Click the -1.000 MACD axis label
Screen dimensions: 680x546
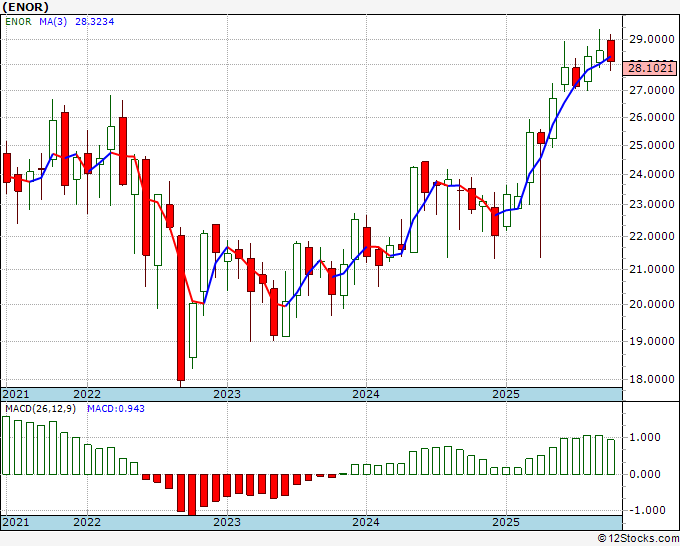(x=645, y=510)
